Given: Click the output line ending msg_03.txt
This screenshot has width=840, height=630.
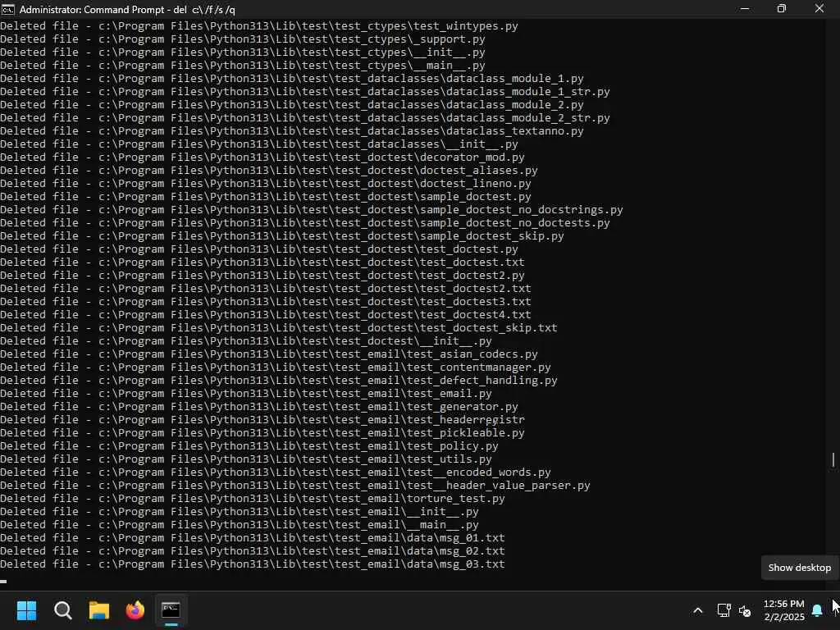Looking at the screenshot, I should click(x=253, y=564).
